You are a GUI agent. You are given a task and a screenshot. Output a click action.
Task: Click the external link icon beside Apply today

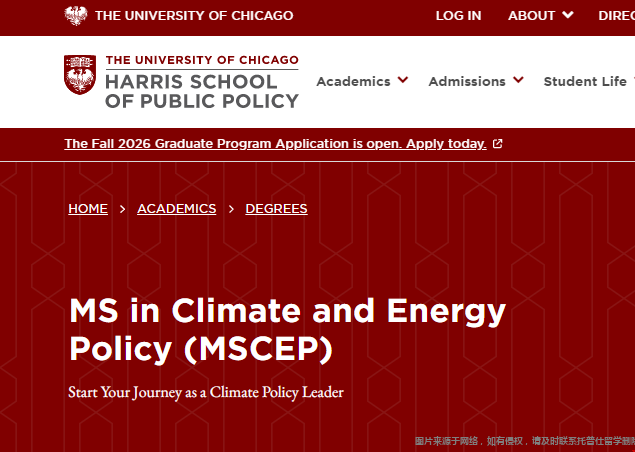pos(498,144)
